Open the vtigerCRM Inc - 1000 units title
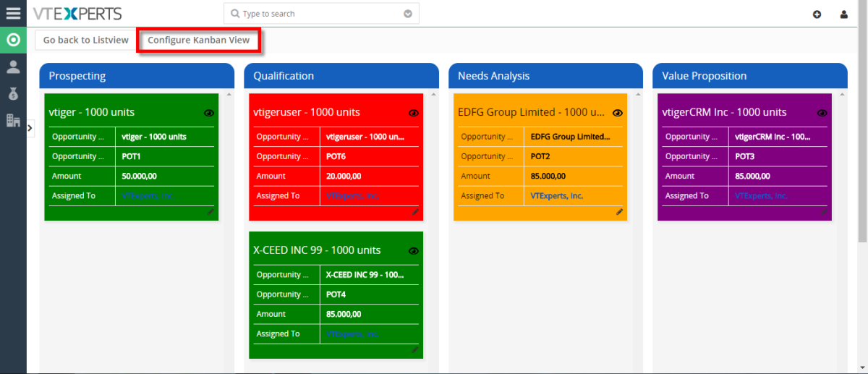The height and width of the screenshot is (374, 868). 725,112
